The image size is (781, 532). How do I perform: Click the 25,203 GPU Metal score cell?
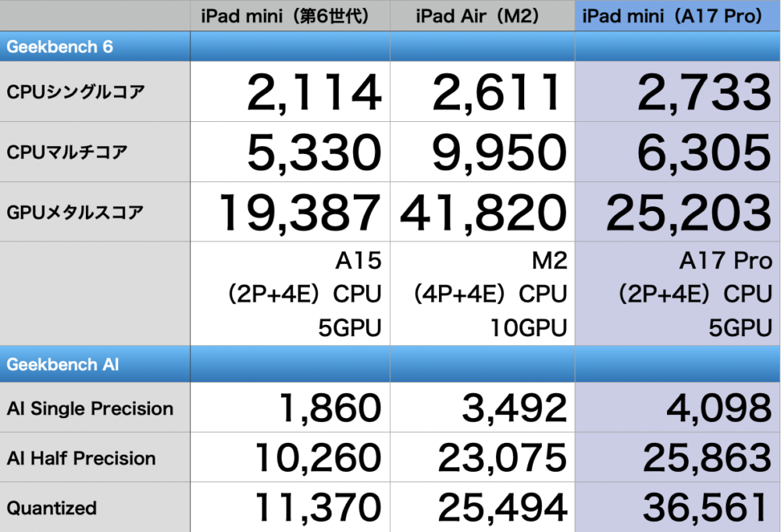point(689,212)
